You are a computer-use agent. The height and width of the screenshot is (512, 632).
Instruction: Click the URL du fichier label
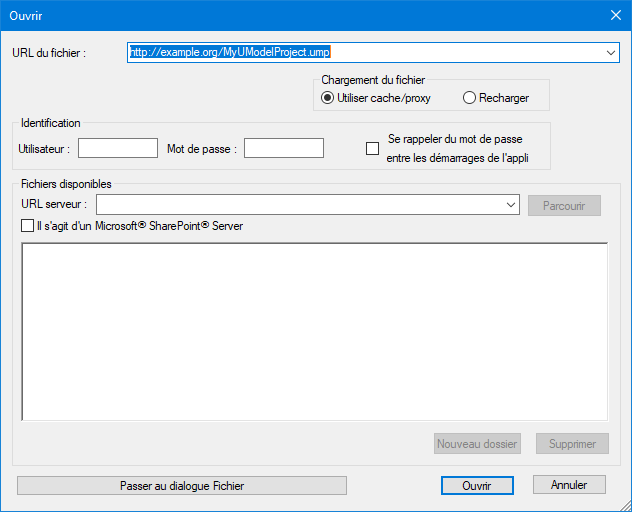click(x=49, y=53)
